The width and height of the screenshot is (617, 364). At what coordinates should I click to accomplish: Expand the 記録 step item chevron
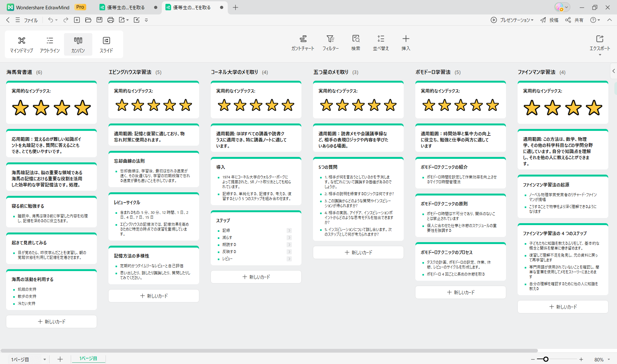289,231
